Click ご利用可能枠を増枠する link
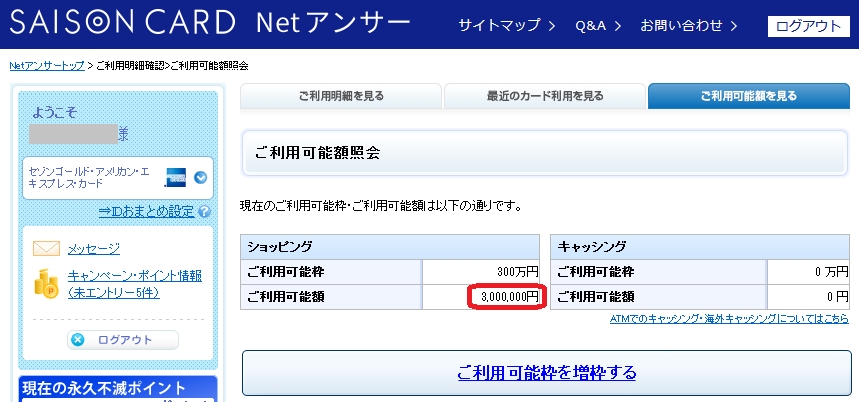Viewport: 859px width, 402px height. pyautogui.click(x=547, y=373)
